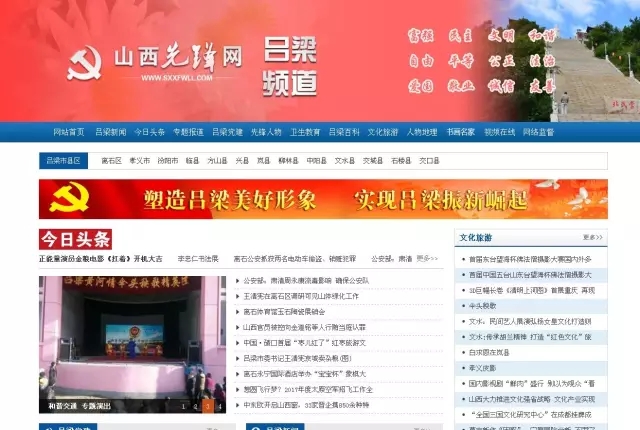Open sidebar item 全国三国文化研究中心
The image size is (640, 430).
click(530, 414)
